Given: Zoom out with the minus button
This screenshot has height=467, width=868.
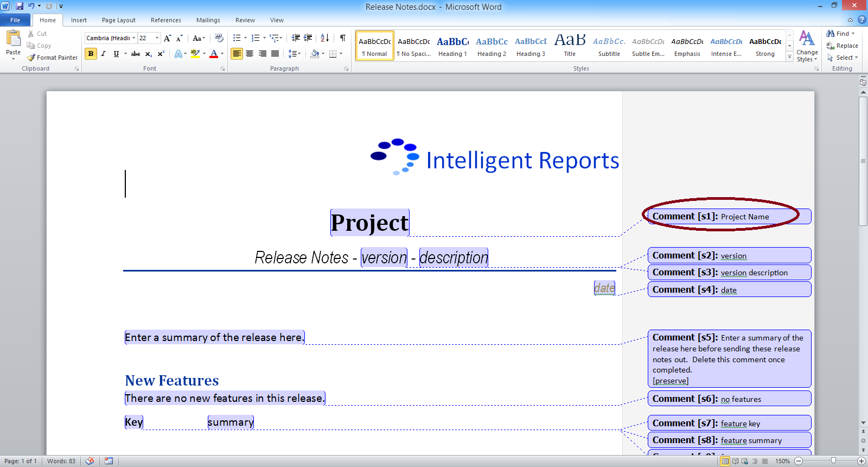Looking at the screenshot, I should [x=799, y=461].
